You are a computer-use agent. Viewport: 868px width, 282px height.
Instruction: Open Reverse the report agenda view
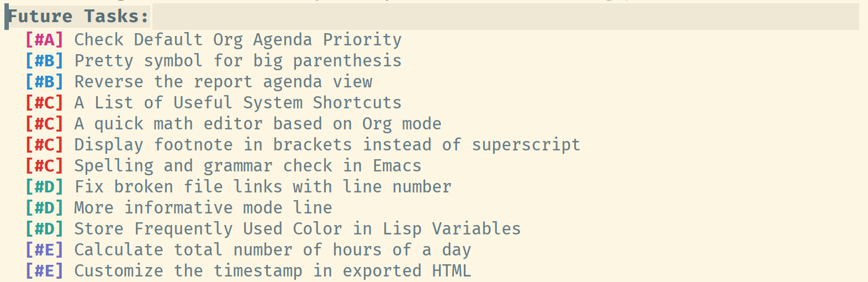click(224, 82)
